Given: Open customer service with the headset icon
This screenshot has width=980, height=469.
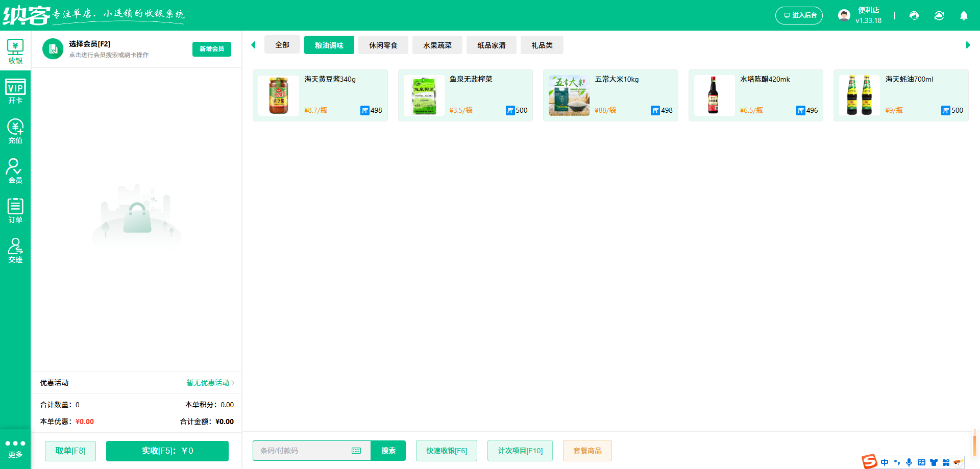Looking at the screenshot, I should [914, 16].
